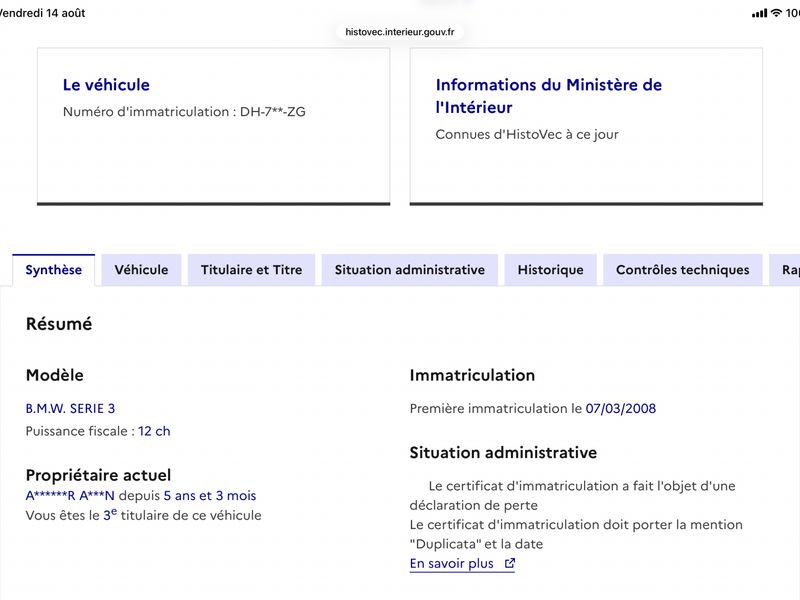This screenshot has width=800, height=600.
Task: Click the 12 ch fiscal power value
Action: tap(154, 431)
